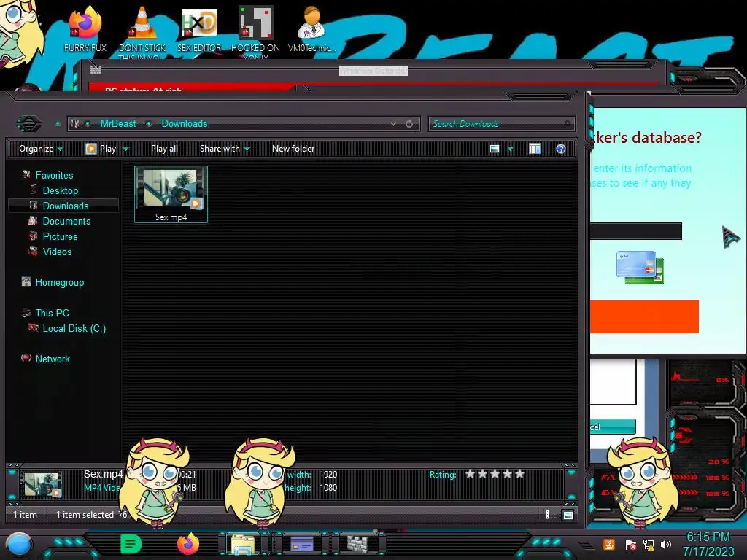Click MrBeast in the address breadcrumb
Screen dimensions: 747x560
[x=118, y=123]
